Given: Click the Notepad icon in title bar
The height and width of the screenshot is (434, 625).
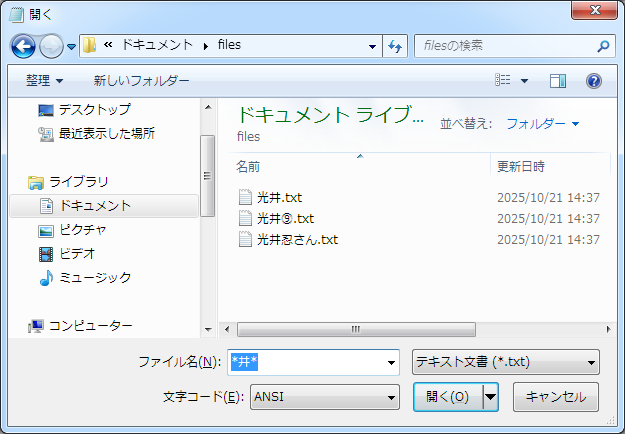Looking at the screenshot, I should click(x=16, y=15).
